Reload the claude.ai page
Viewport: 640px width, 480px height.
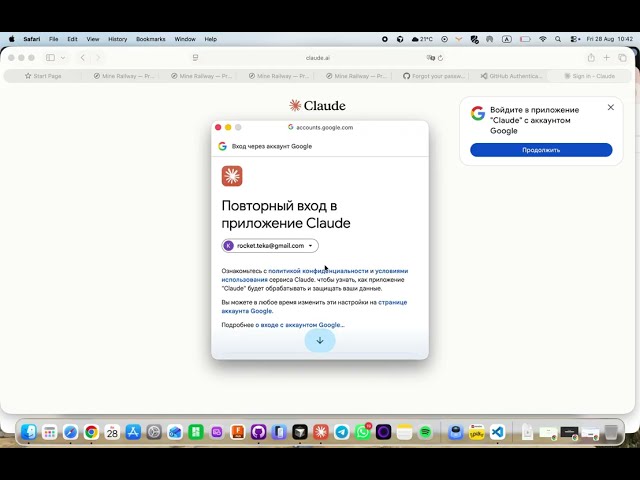point(440,58)
